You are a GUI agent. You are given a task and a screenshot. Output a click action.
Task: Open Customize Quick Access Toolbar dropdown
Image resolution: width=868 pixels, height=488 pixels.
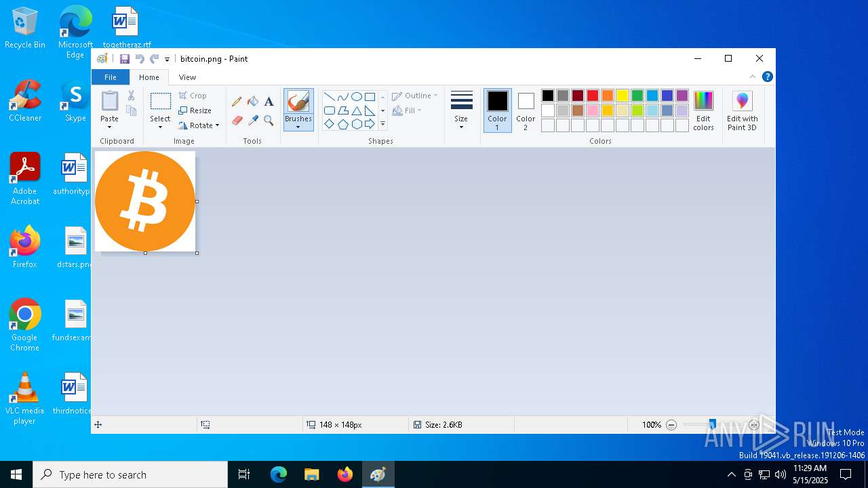[167, 60]
